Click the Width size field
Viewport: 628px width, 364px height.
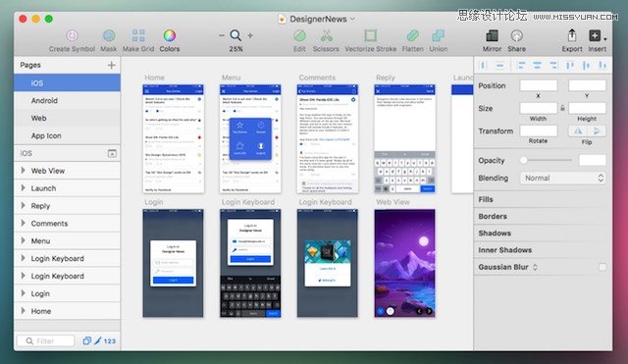pyautogui.click(x=539, y=108)
